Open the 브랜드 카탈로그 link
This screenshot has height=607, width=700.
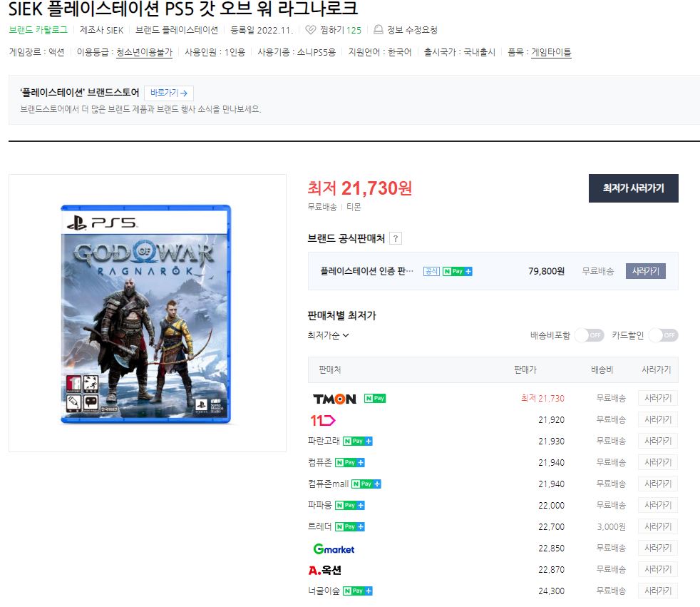click(x=38, y=30)
